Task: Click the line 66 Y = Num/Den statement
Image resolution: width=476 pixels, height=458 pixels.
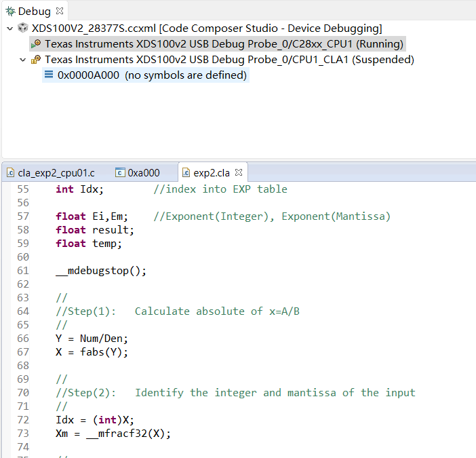Action: point(92,339)
